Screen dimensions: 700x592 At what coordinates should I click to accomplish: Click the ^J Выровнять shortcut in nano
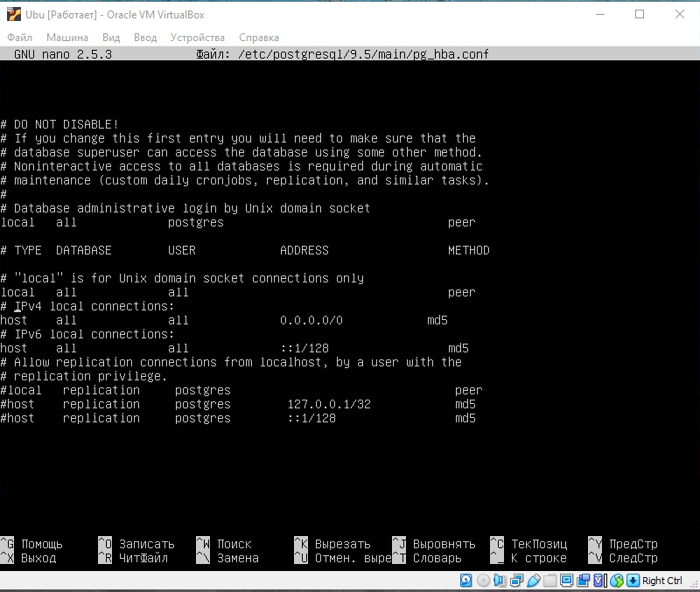pyautogui.click(x=434, y=544)
